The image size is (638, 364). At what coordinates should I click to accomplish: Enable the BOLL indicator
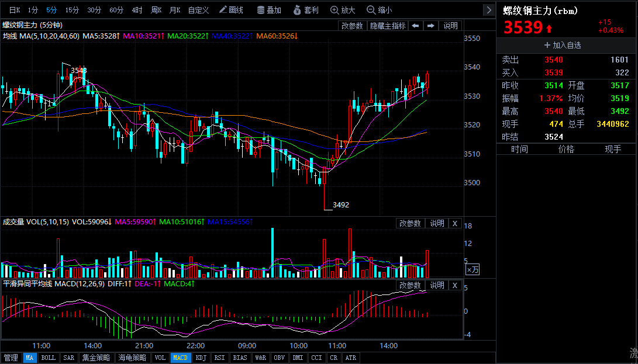click(x=48, y=358)
